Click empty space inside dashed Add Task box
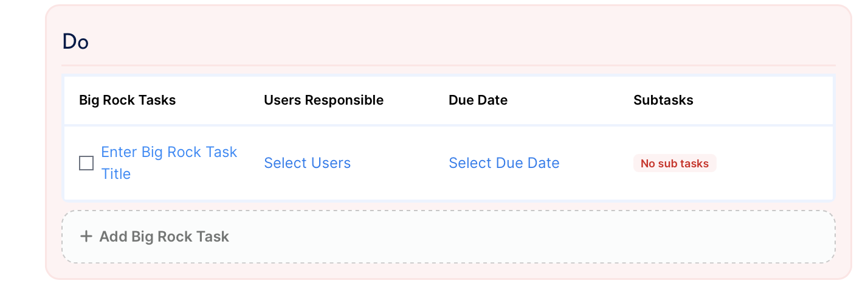868x286 pixels. (x=517, y=237)
